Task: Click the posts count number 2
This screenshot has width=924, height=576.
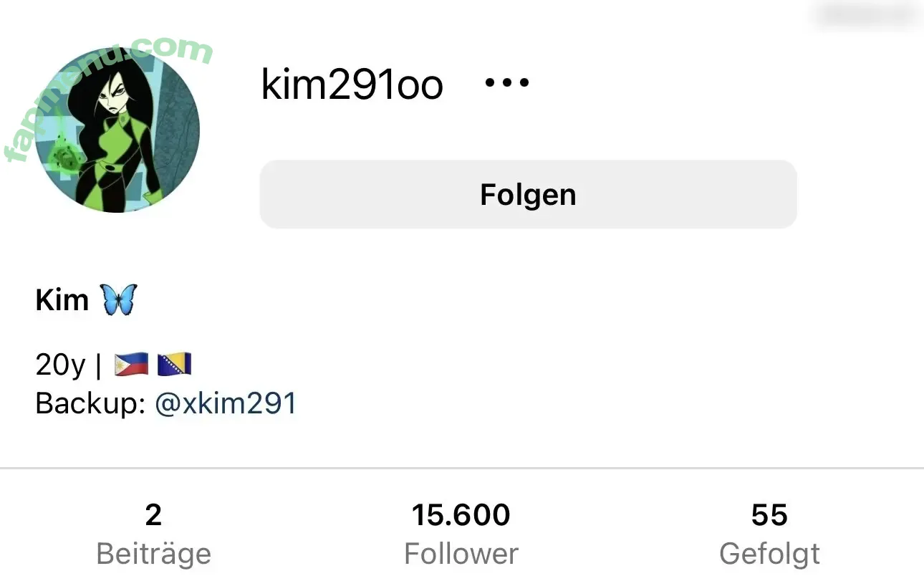Action: tap(153, 515)
